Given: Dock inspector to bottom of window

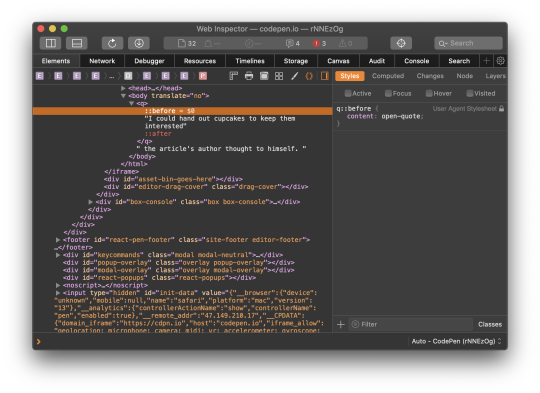Looking at the screenshot, I should (x=77, y=43).
